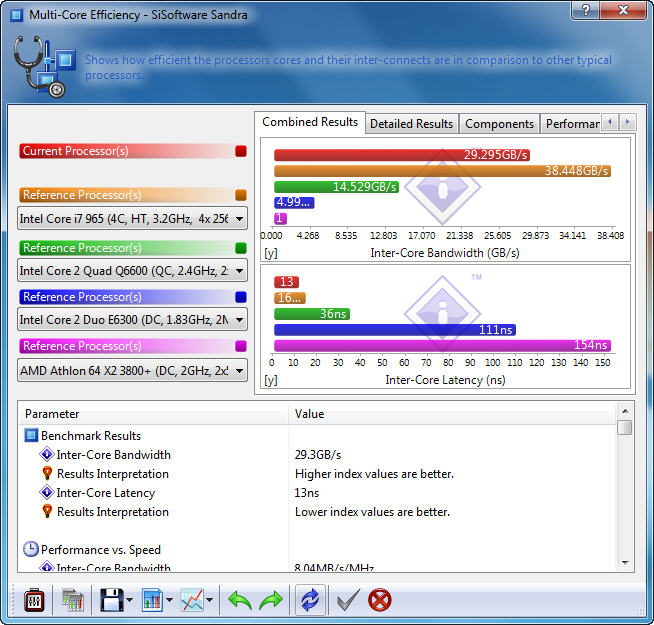Click the question mark help button

(x=586, y=10)
